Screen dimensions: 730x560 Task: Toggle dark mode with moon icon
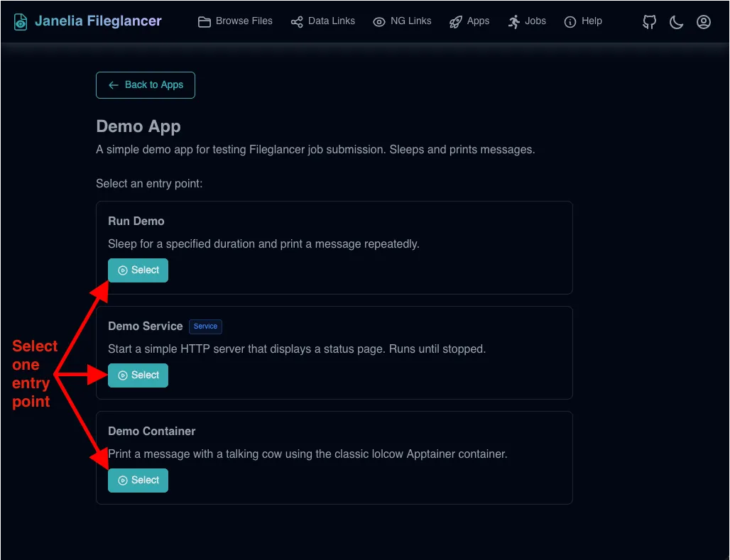click(677, 22)
